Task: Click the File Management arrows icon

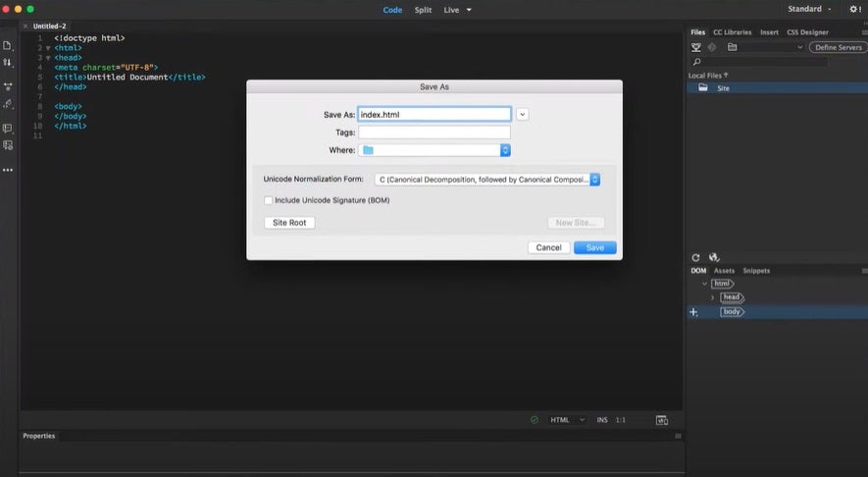Action: click(7, 63)
